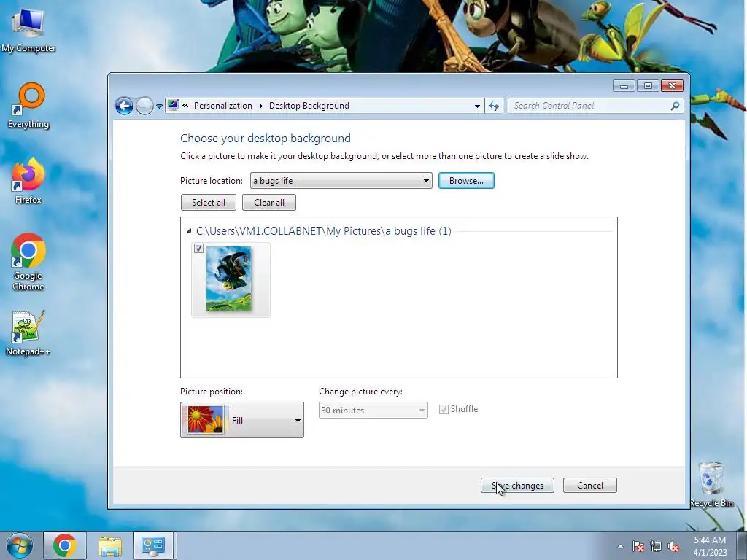Click Clear all button
The image size is (747, 560).
[x=269, y=203]
